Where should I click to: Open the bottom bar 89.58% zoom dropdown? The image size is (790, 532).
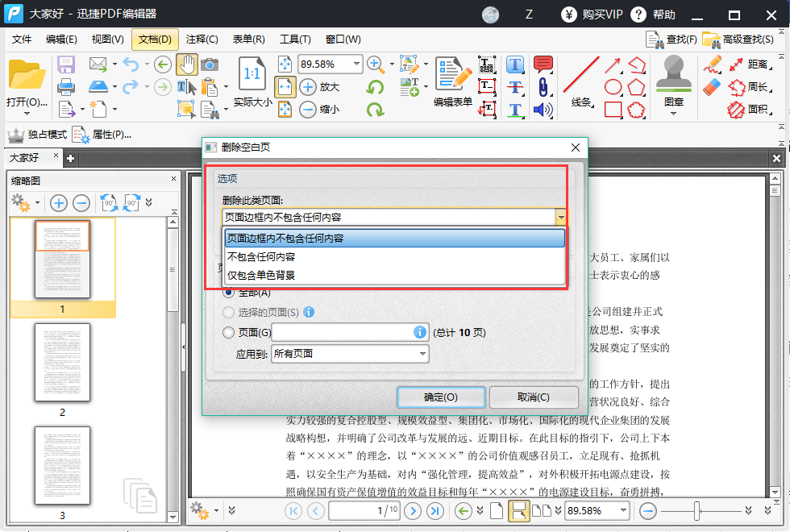click(623, 510)
